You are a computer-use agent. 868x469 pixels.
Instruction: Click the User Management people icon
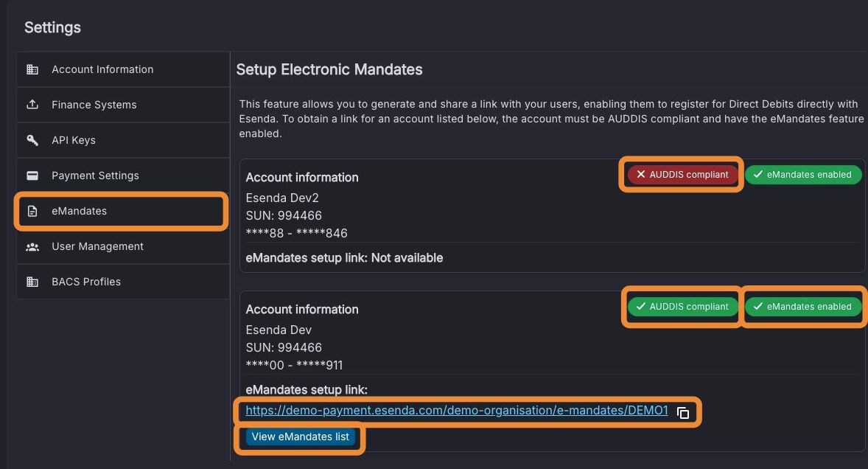[x=32, y=246]
